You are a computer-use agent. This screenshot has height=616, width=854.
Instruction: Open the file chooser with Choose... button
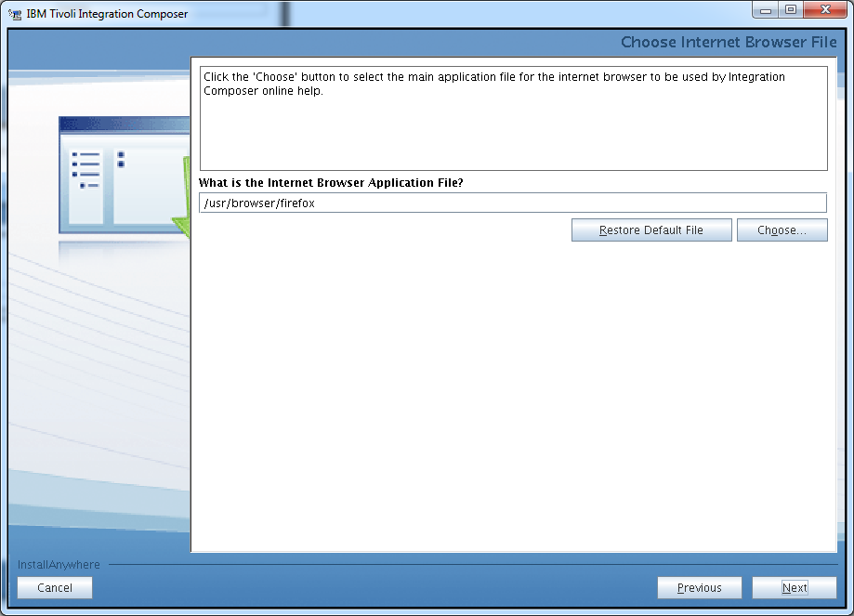(782, 229)
